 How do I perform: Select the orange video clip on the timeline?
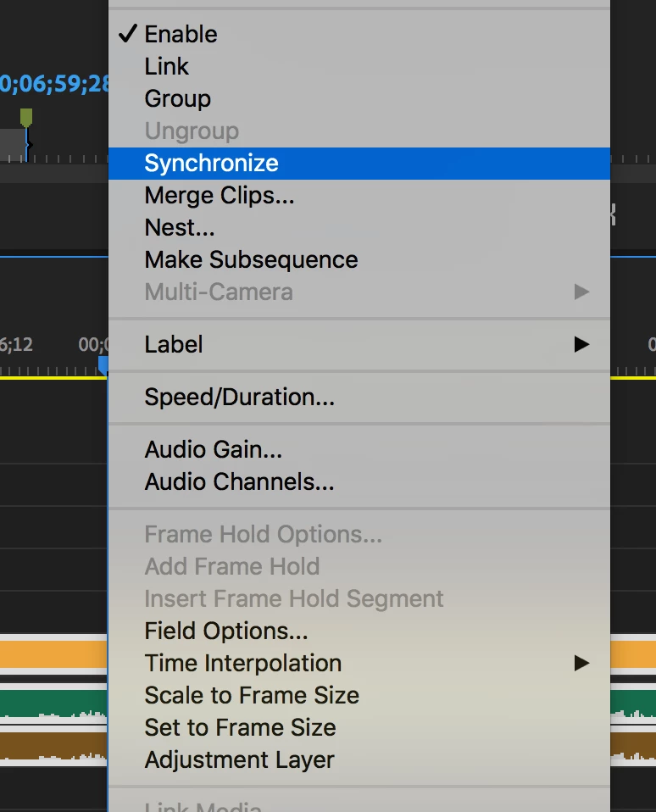pos(51,655)
